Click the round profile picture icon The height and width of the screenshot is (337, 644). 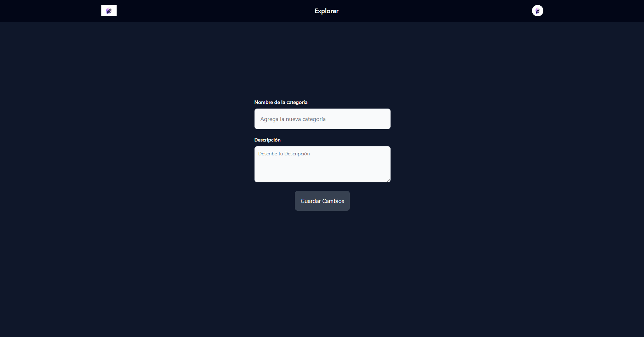coord(537,11)
